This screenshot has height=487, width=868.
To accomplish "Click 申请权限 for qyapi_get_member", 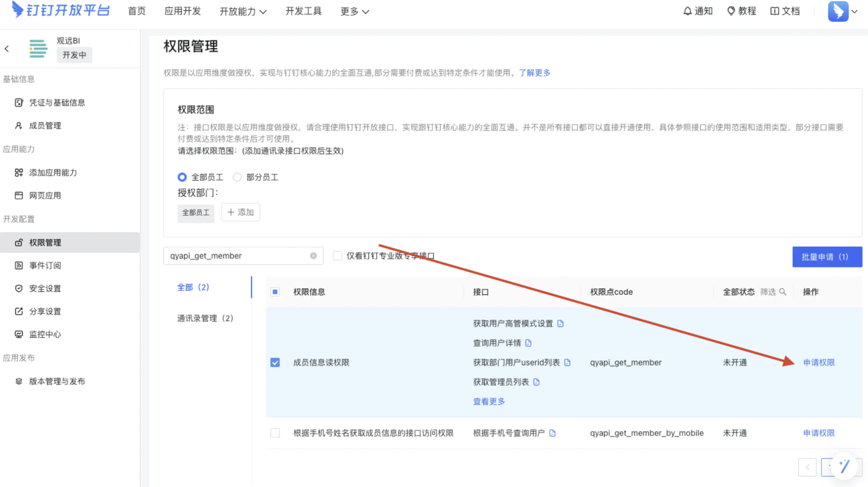I will point(819,362).
